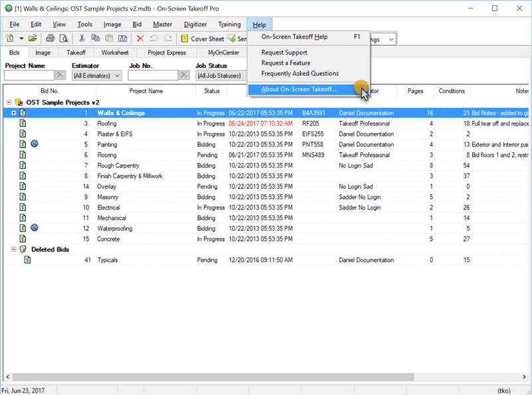Click the Roofing bid icon
532x395 pixels.
coord(23,123)
